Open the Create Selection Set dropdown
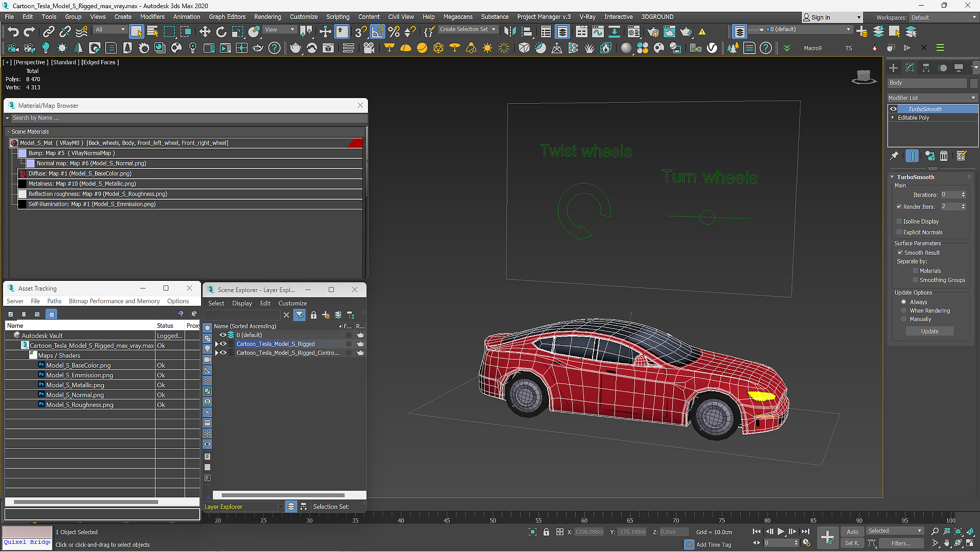The width and height of the screenshot is (980, 552). coord(468,29)
